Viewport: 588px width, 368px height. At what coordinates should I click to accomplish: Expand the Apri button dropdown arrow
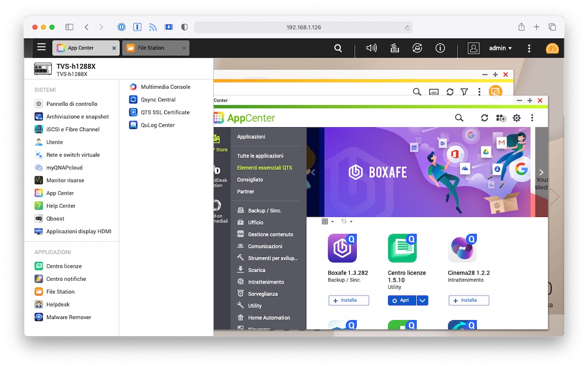tap(422, 300)
